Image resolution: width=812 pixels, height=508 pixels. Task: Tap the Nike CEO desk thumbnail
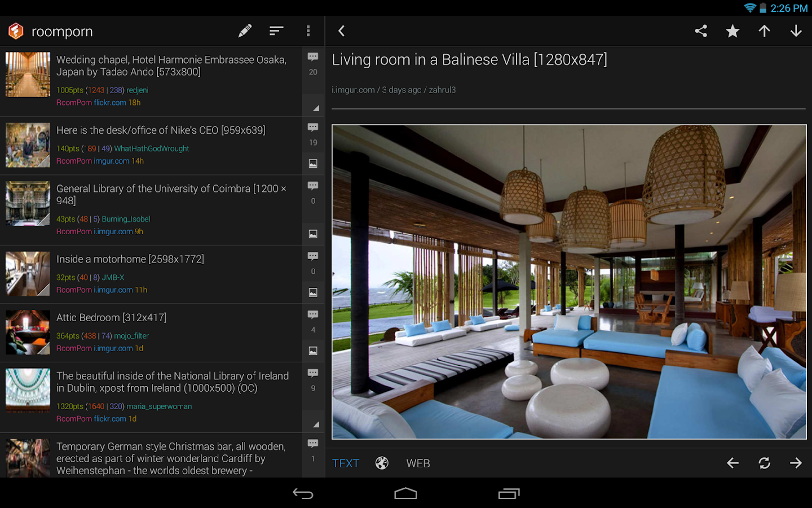[28, 145]
